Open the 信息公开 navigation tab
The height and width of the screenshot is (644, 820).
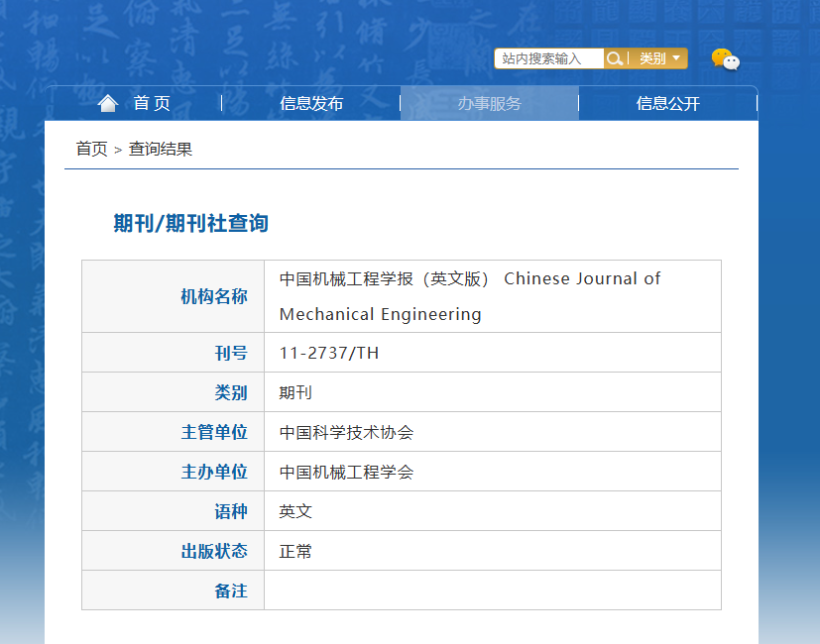pos(668,103)
